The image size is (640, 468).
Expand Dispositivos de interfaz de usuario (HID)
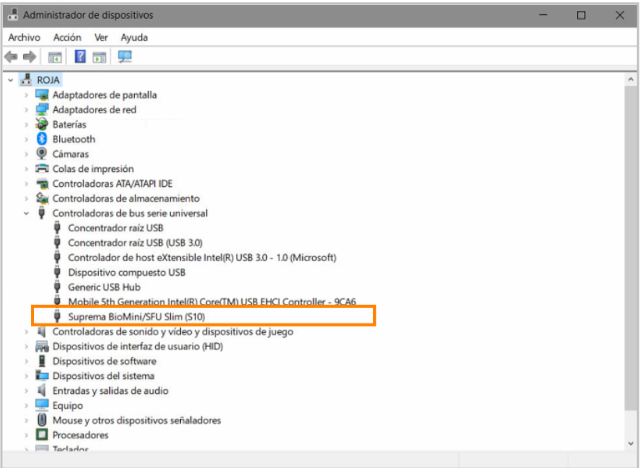pyautogui.click(x=26, y=347)
